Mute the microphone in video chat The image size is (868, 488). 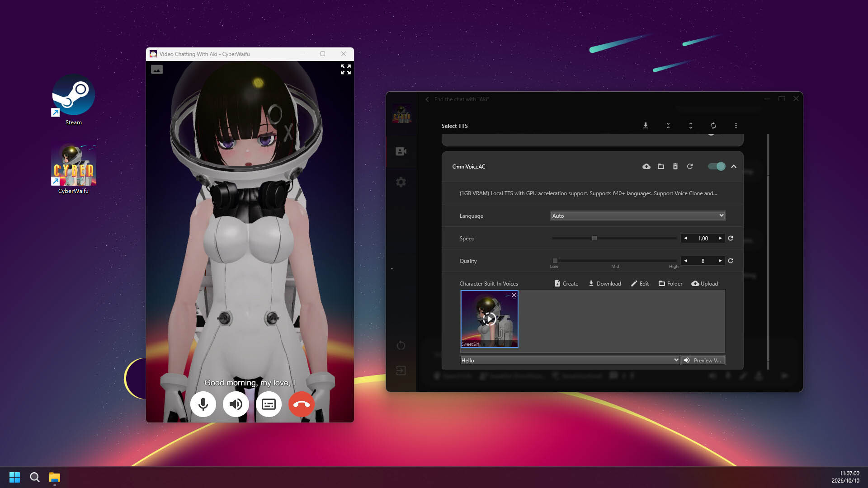tap(203, 404)
